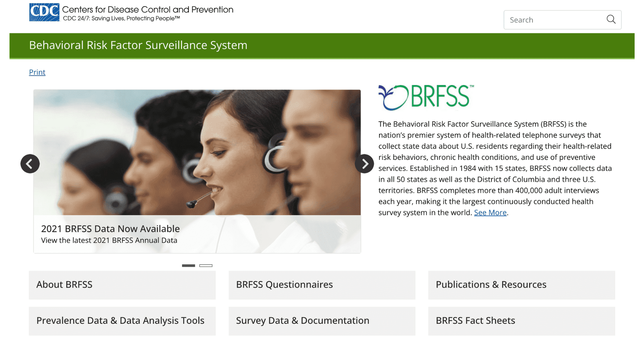Click the Print link
This screenshot has height=362, width=644.
(x=37, y=72)
